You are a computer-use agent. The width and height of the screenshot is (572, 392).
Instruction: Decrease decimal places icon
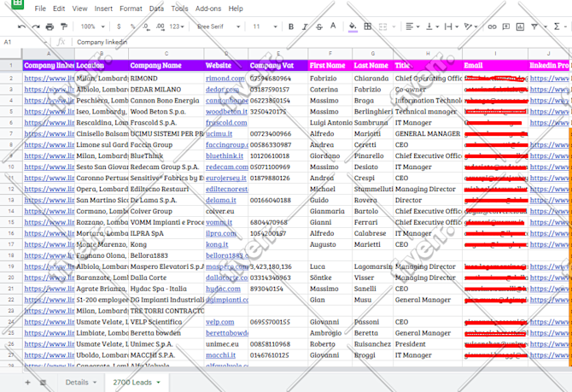(146, 26)
